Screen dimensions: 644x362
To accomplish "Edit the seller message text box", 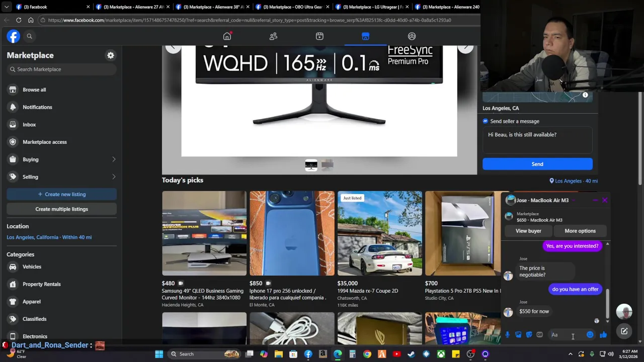I will pyautogui.click(x=537, y=140).
